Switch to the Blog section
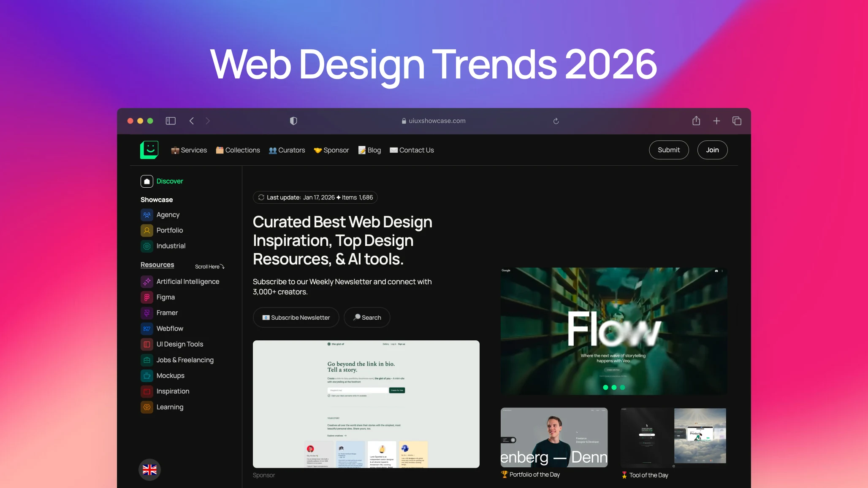The width and height of the screenshot is (868, 488). pyautogui.click(x=370, y=150)
